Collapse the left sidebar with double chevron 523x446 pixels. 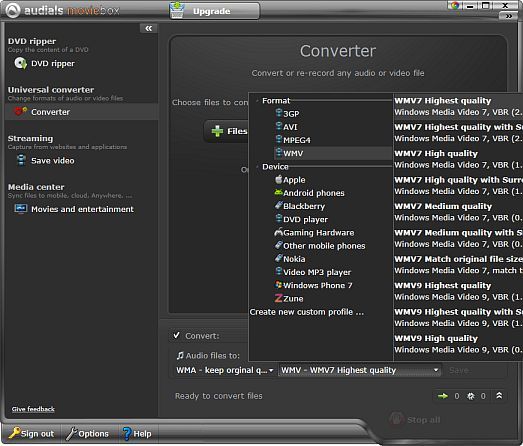pos(148,28)
